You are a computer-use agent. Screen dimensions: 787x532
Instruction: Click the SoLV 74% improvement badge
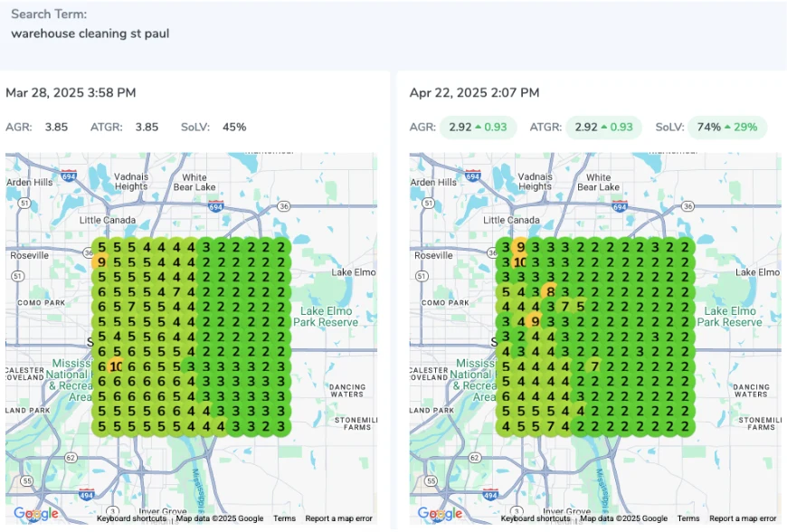click(726, 128)
